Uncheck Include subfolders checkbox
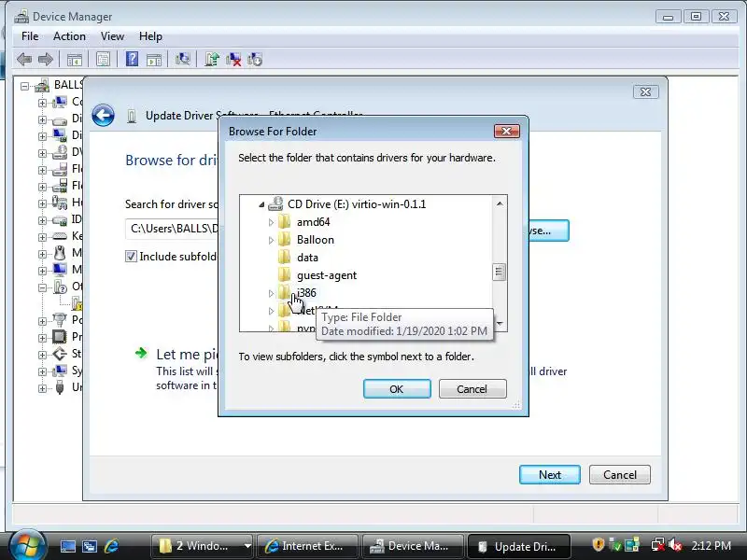 click(131, 257)
